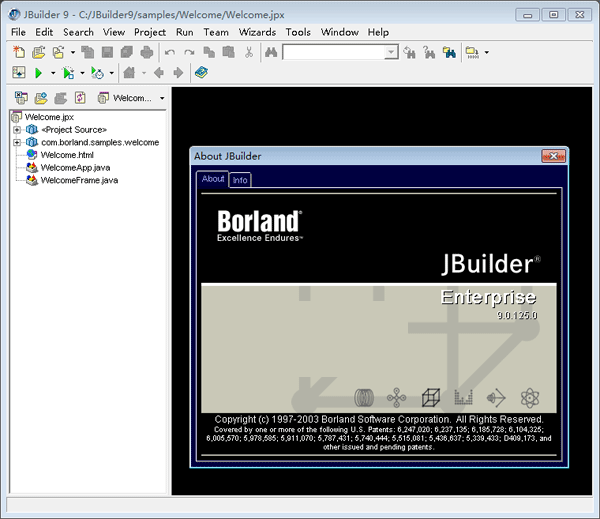The height and width of the screenshot is (519, 600).
Task: Click the Add Files to project icon
Action: (41, 98)
